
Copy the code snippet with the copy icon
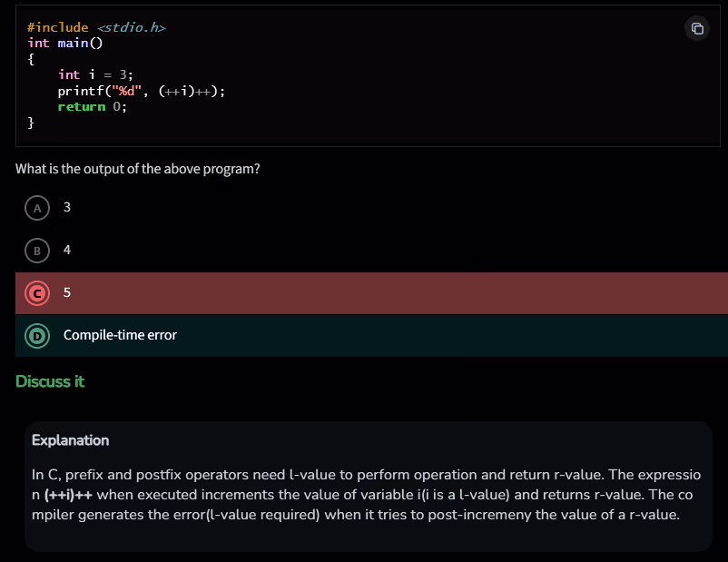click(697, 28)
